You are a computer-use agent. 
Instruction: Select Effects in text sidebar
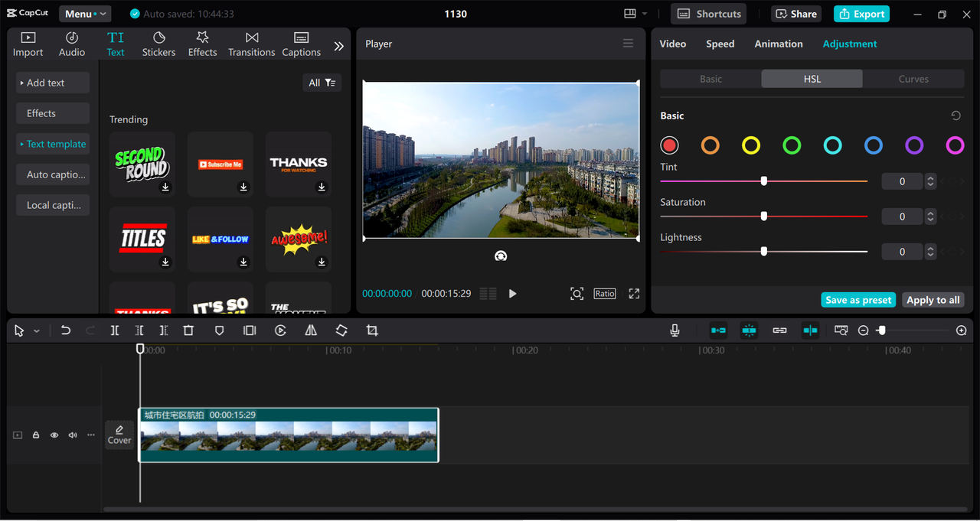[x=53, y=113]
